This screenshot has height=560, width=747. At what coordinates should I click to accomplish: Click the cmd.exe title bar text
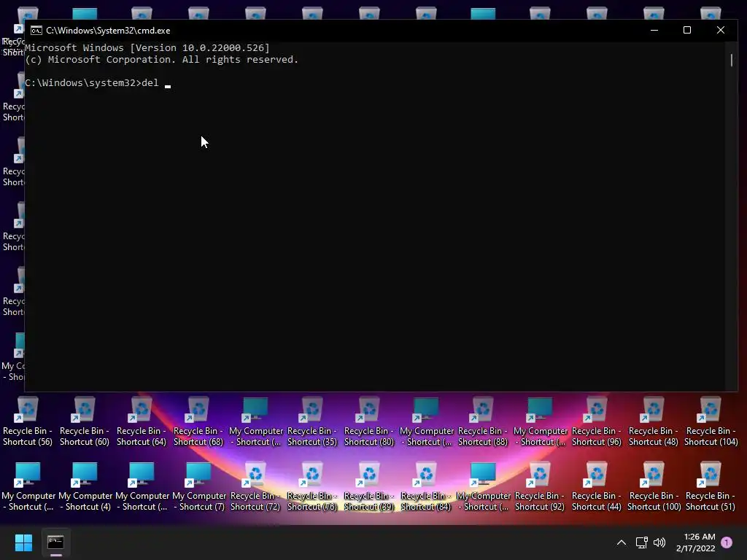coord(108,31)
